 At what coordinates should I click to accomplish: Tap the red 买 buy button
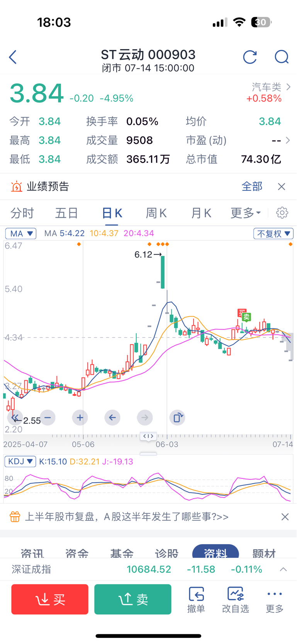click(x=50, y=599)
